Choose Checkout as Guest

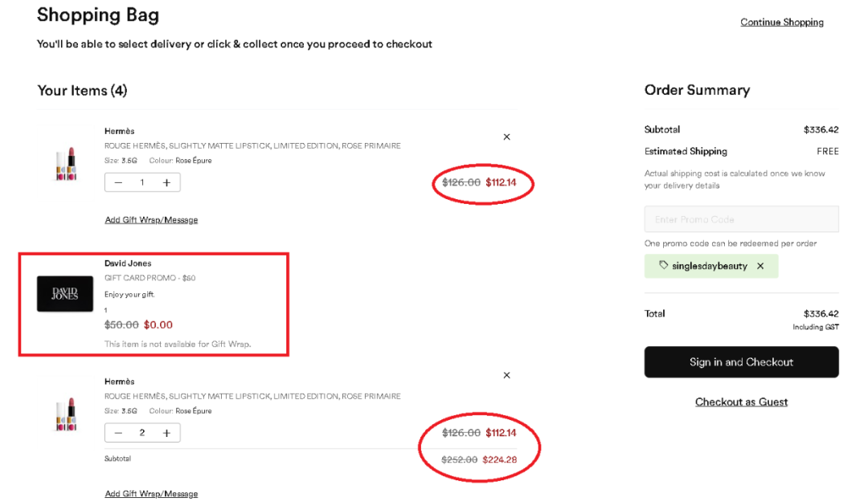click(741, 402)
